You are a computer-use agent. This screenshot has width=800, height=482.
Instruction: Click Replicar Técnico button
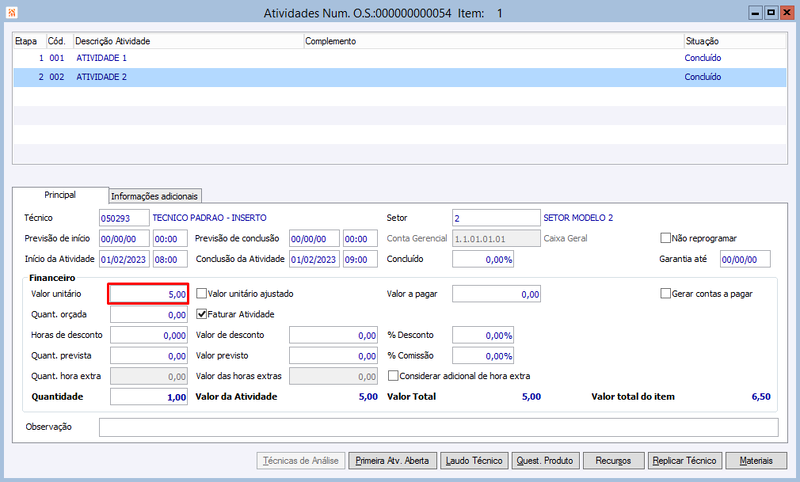pos(684,461)
